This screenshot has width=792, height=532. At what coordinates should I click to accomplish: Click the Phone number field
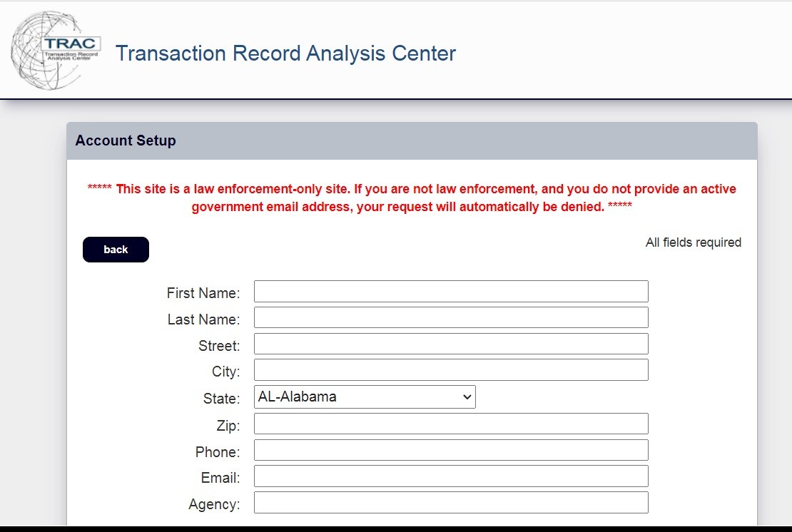(x=451, y=451)
